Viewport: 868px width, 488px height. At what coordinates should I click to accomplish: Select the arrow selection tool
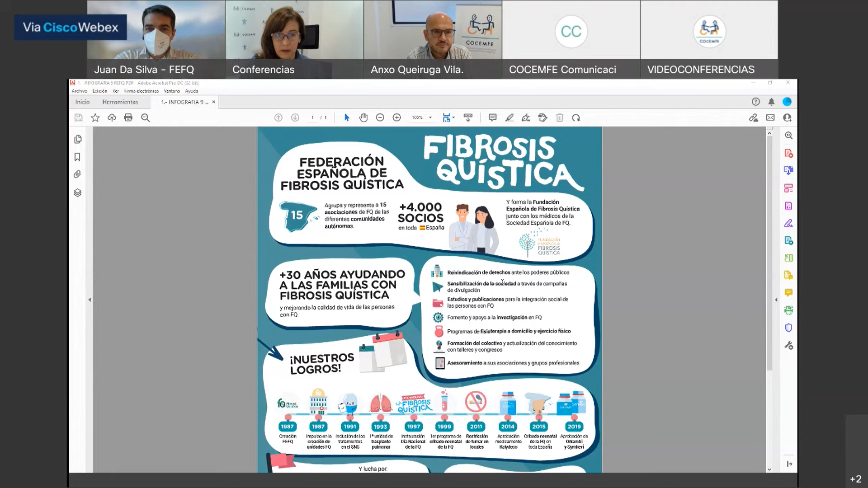coord(347,118)
